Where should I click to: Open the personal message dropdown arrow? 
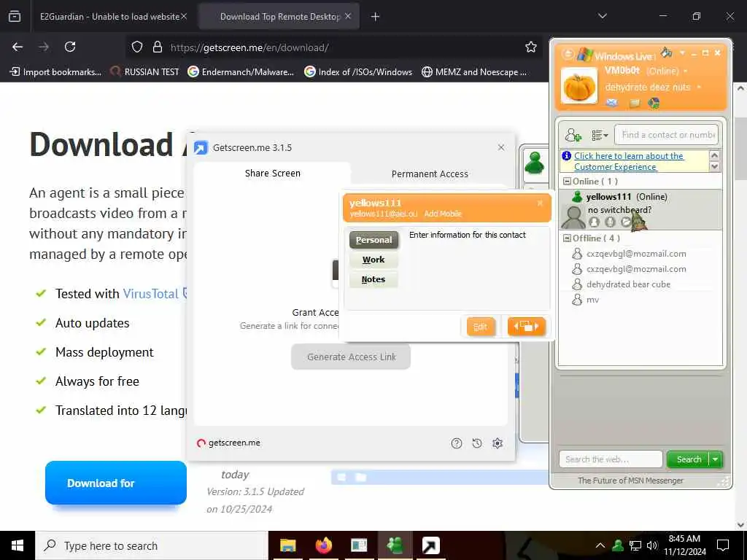click(699, 87)
